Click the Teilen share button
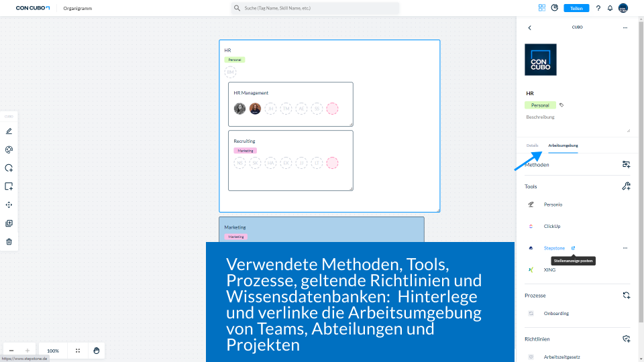 [x=576, y=8]
